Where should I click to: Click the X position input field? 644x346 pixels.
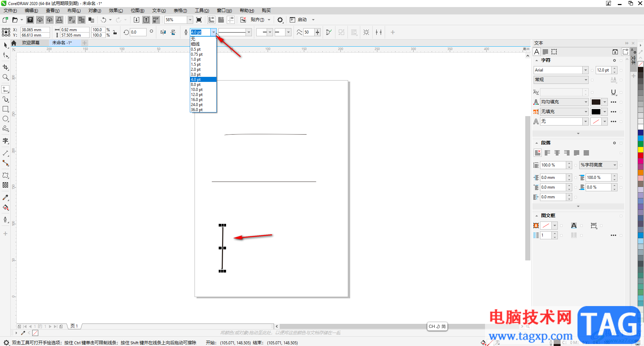tap(35, 30)
